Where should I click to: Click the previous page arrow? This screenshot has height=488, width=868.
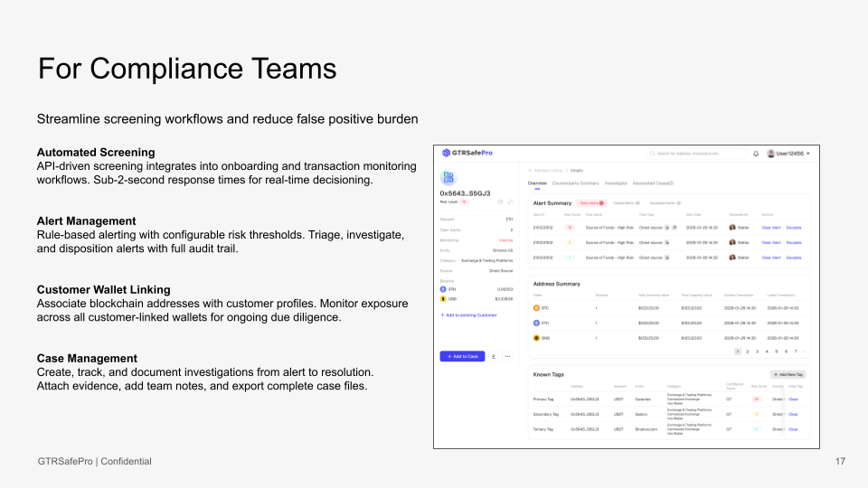coord(729,352)
